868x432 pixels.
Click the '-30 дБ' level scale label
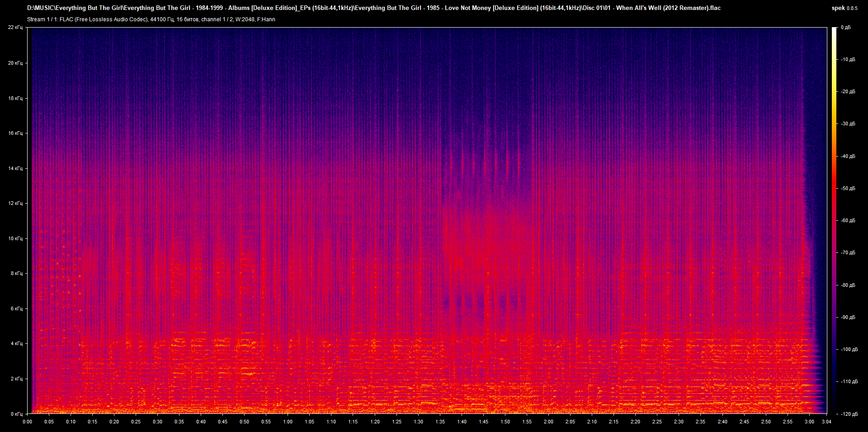point(848,123)
